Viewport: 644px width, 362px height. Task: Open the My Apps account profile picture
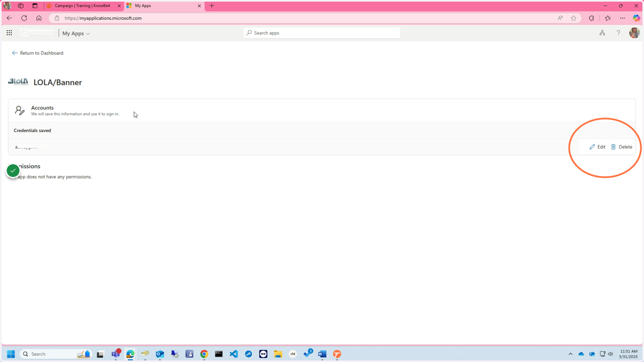pos(634,33)
